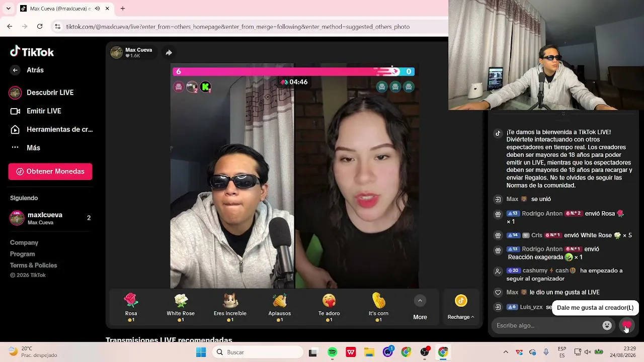Click the match timer 04:46 badge
Viewport: 644px width, 362px height.
pos(294,82)
